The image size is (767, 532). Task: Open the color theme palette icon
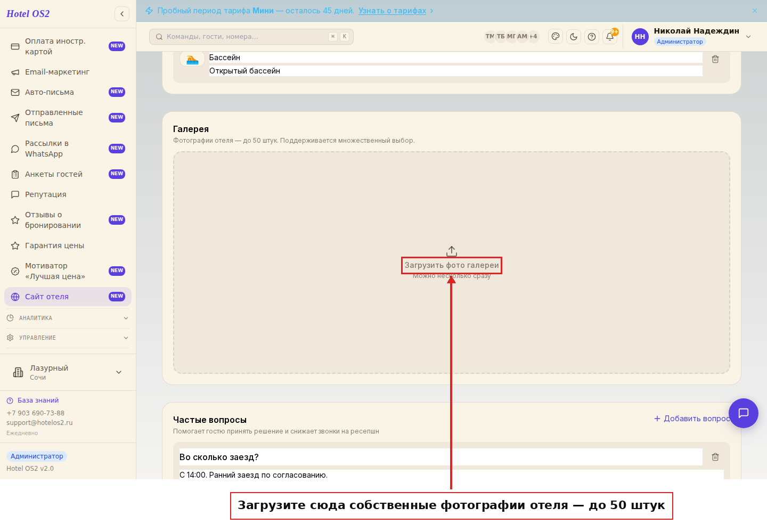(x=556, y=36)
